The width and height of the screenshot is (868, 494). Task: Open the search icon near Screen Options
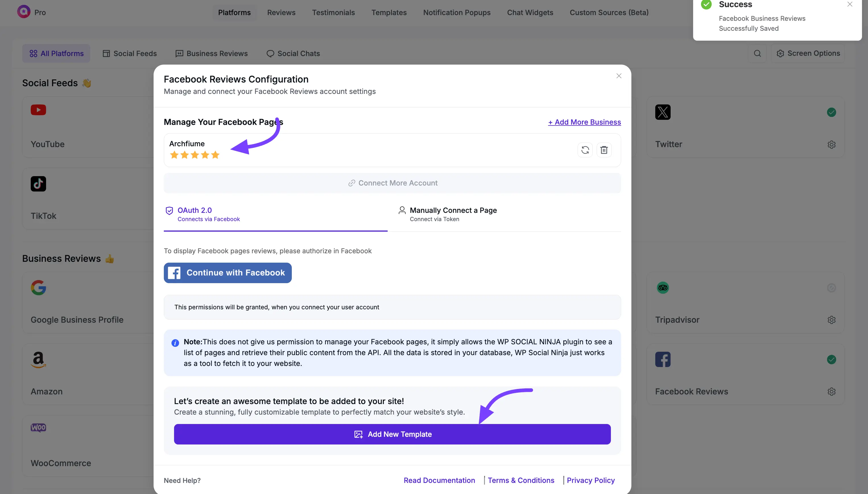(757, 53)
